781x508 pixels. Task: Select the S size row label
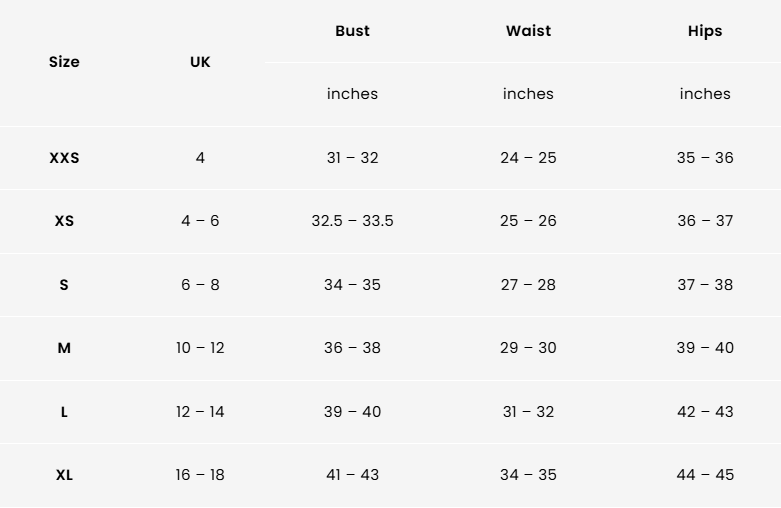64,285
